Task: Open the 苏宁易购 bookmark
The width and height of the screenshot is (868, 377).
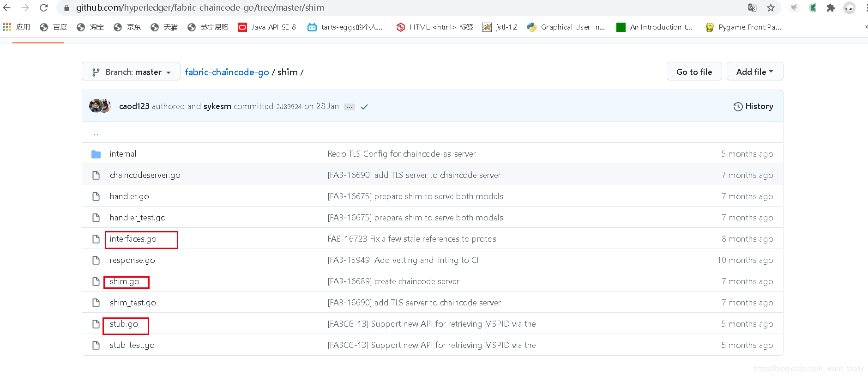Action: pyautogui.click(x=208, y=27)
